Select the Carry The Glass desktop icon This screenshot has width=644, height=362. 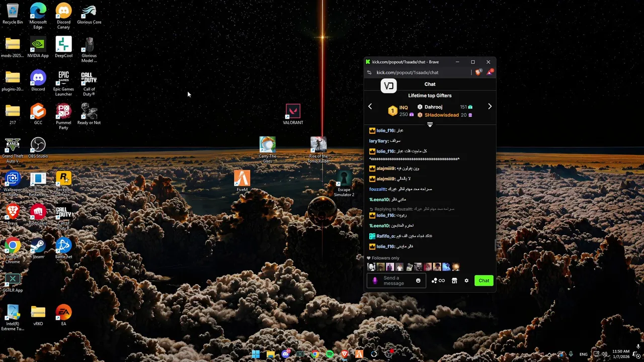[267, 150]
